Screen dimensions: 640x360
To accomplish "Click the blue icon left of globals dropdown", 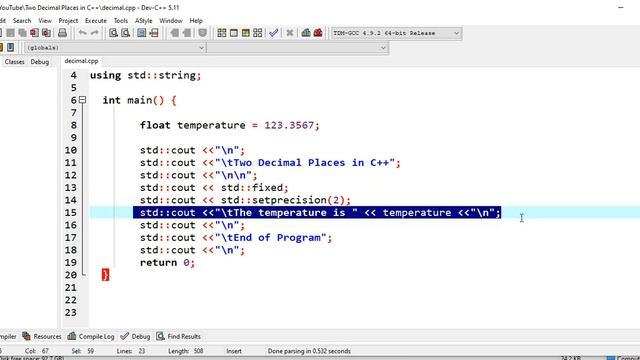I will tap(10, 47).
